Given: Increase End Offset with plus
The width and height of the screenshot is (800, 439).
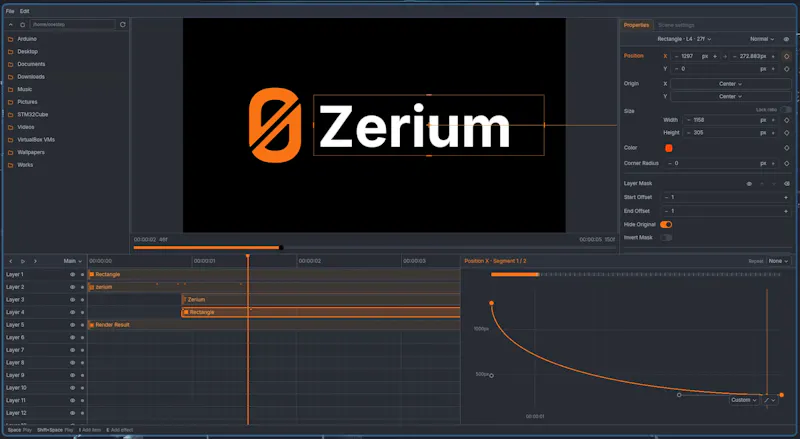Looking at the screenshot, I should click(x=786, y=211).
